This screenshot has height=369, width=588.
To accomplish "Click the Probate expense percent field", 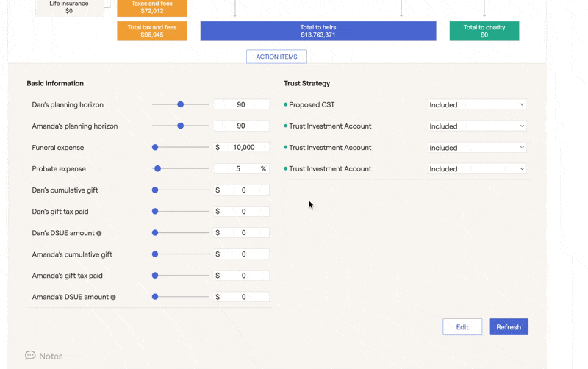I will point(241,169).
